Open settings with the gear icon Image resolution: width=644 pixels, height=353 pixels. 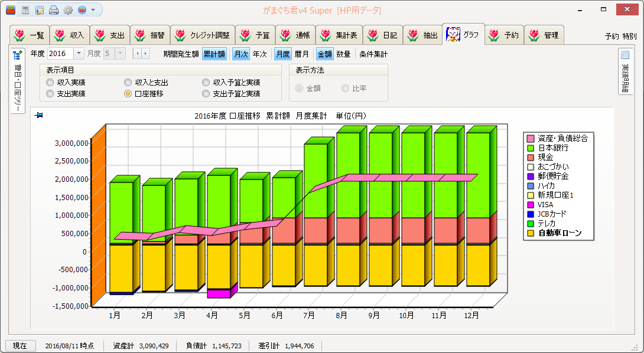pyautogui.click(x=68, y=10)
